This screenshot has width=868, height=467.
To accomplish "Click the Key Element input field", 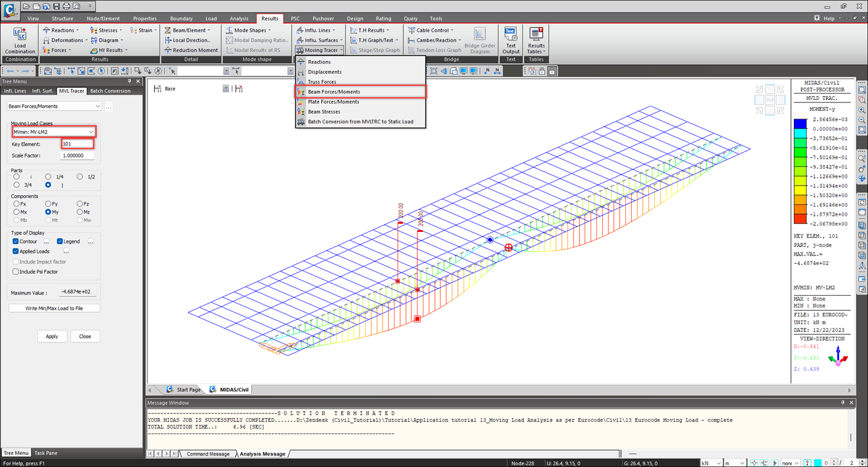I will tap(78, 144).
